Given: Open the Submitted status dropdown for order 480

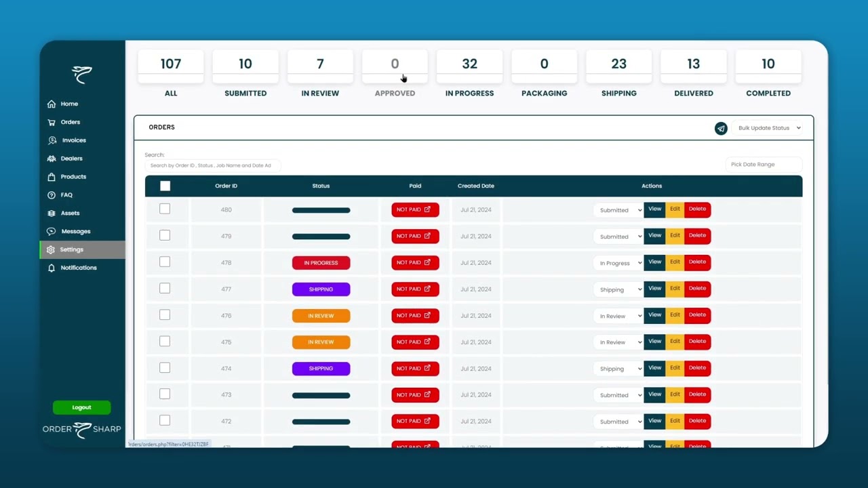Looking at the screenshot, I should 618,210.
